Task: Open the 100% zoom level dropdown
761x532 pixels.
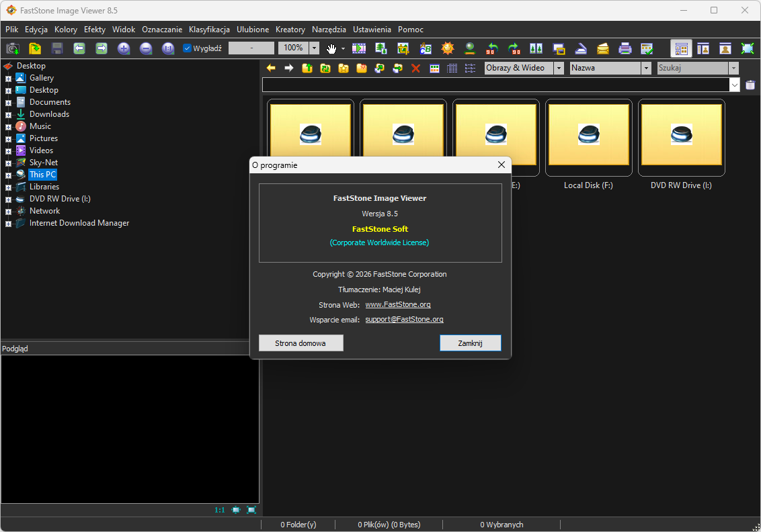Action: point(314,48)
